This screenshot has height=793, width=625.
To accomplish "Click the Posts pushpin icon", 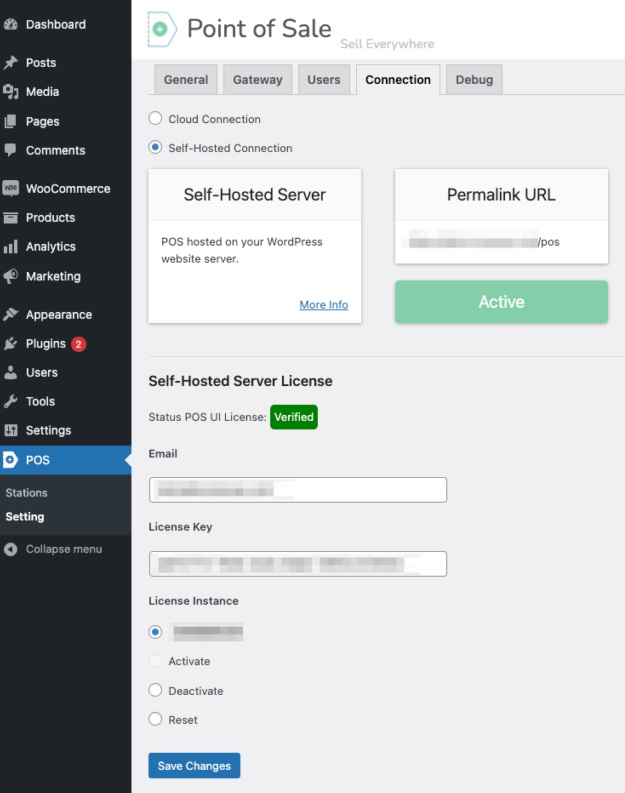I will point(11,63).
